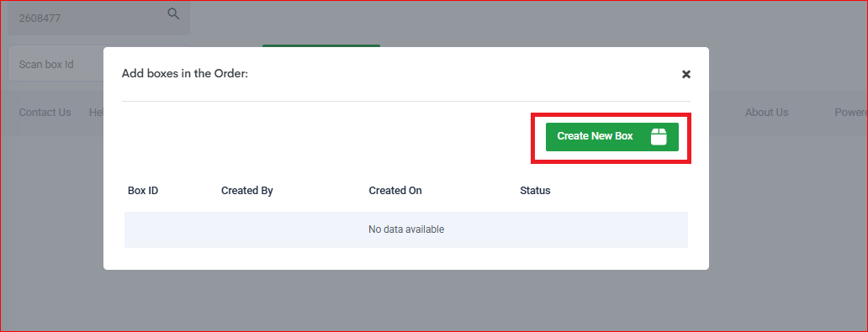Click the partially visible Powered by link
The image size is (868, 332).
click(x=851, y=113)
